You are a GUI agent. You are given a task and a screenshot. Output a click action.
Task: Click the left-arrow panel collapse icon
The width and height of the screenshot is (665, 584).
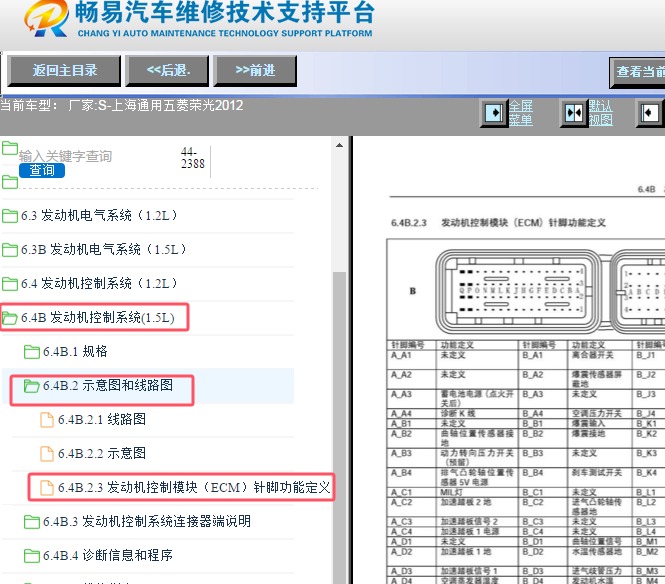point(649,113)
